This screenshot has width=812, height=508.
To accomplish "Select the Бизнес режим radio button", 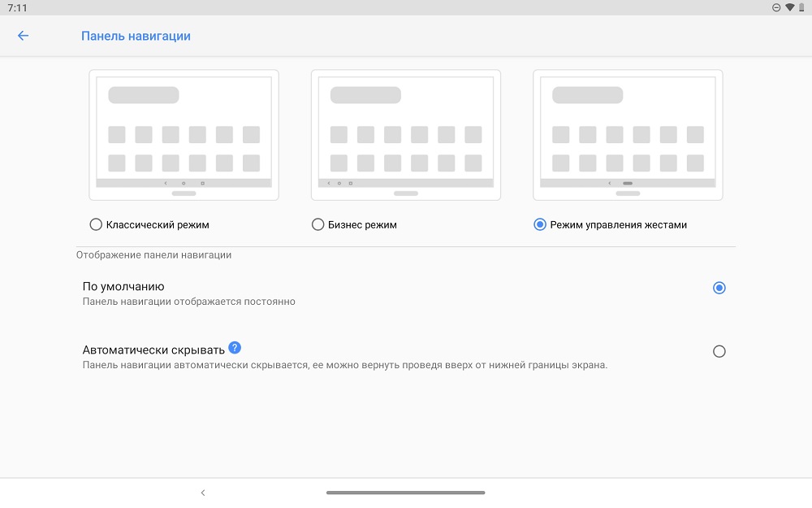I will [x=318, y=224].
